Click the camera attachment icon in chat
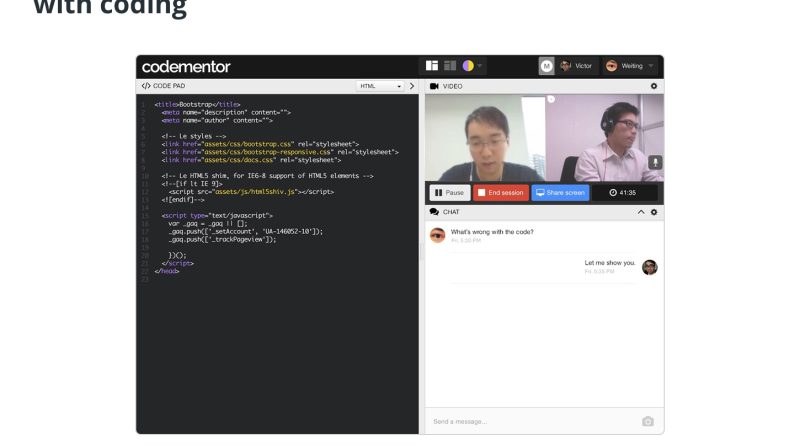Image resolution: width=800 pixels, height=445 pixels. click(647, 422)
